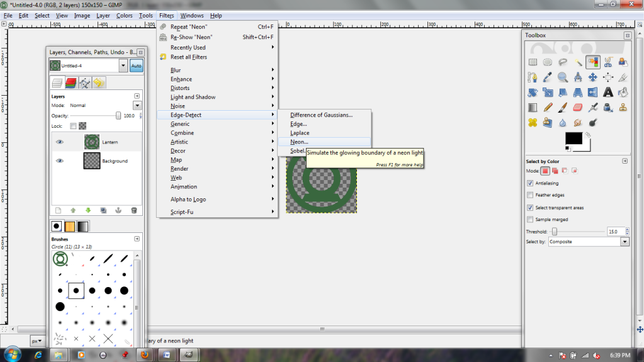The image size is (644, 362).
Task: Open the Colors menu
Action: pyautogui.click(x=124, y=16)
